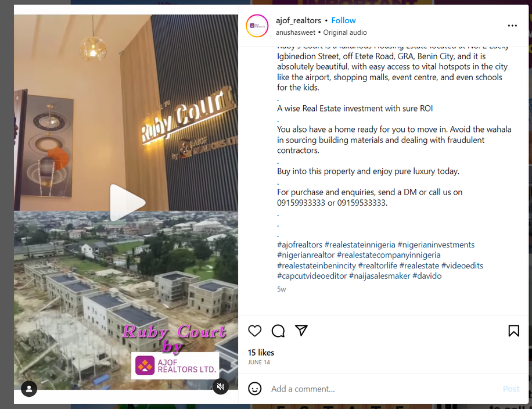The height and width of the screenshot is (409, 532).
Task: Open #capcutvideoeditor hashtag
Action: point(312,276)
